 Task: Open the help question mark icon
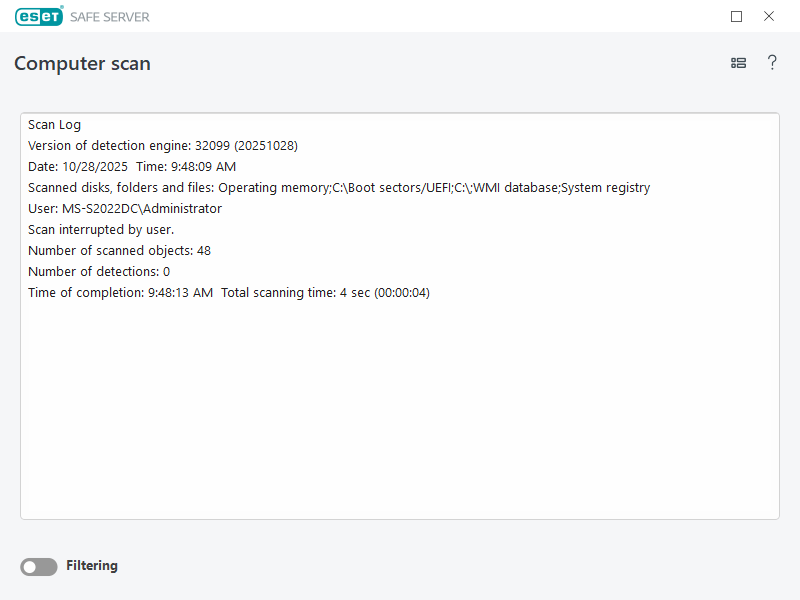(x=772, y=63)
